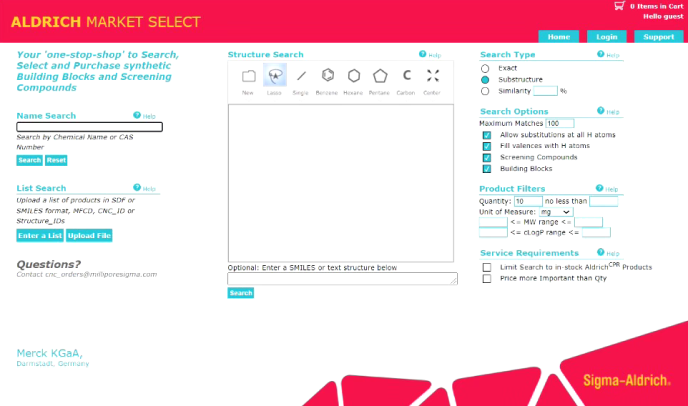
Task: Click inside the structure drawing canvas
Action: tap(341, 183)
